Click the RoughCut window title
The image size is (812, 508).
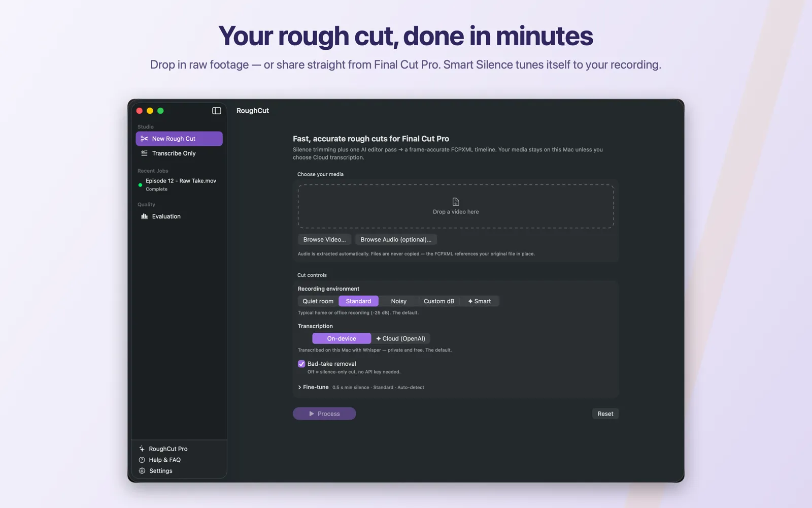point(253,111)
